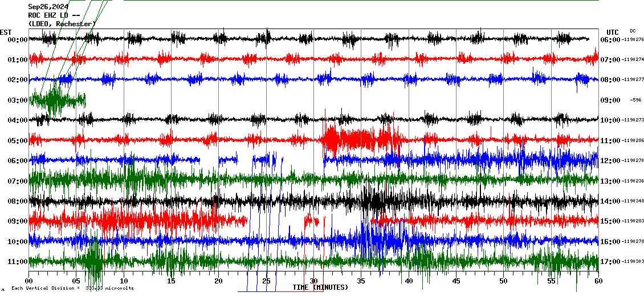Screen dimensions: 644x296
Task: Click the Sep26,2024 date label
Action: click(48, 7)
